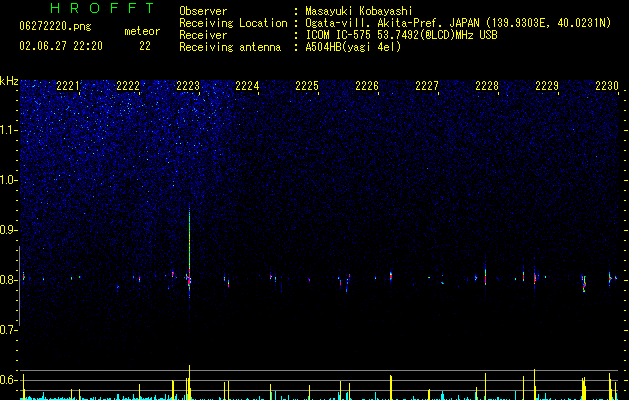Click the 0.8 frequency axis label
629x400 pixels.
(x=9, y=280)
